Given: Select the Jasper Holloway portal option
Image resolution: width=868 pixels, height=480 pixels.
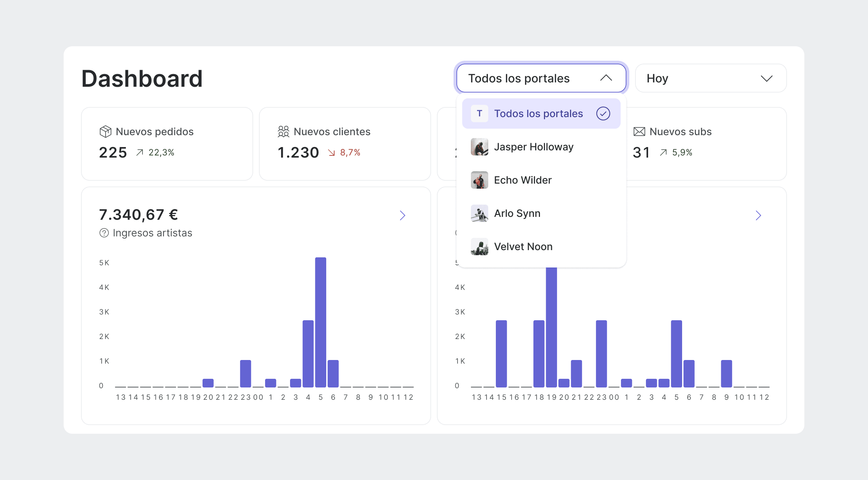Looking at the screenshot, I should 533,147.
